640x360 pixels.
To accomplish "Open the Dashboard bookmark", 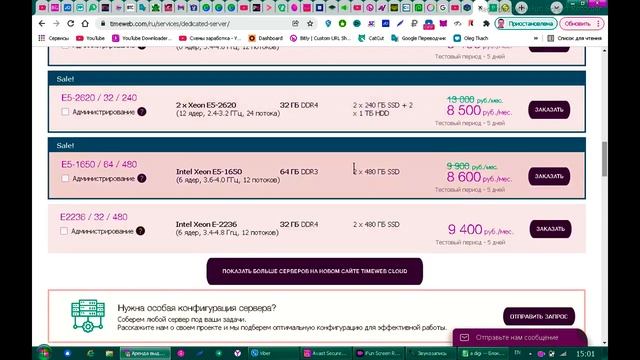I will (265, 38).
